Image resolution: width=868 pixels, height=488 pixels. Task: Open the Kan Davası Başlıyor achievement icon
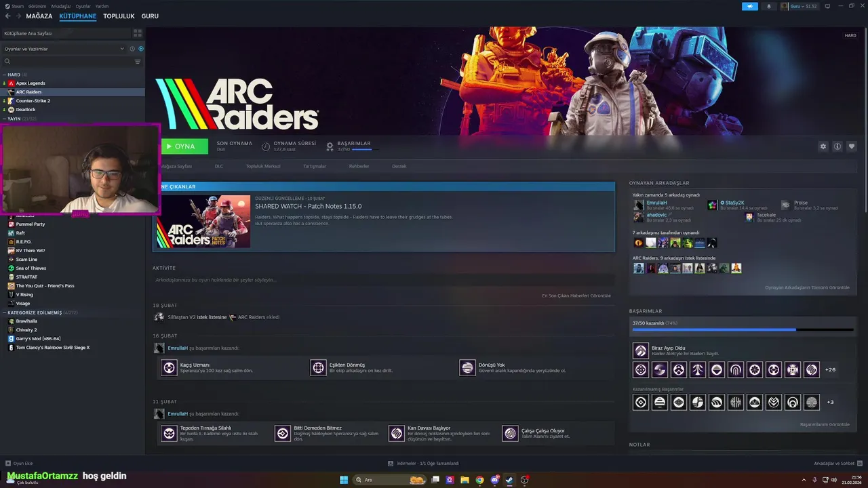[x=396, y=433]
